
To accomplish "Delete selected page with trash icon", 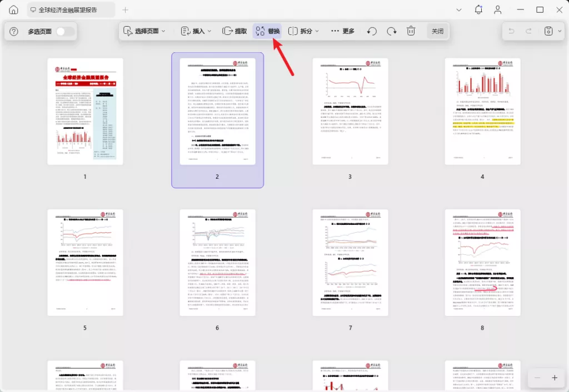I will pyautogui.click(x=411, y=31).
